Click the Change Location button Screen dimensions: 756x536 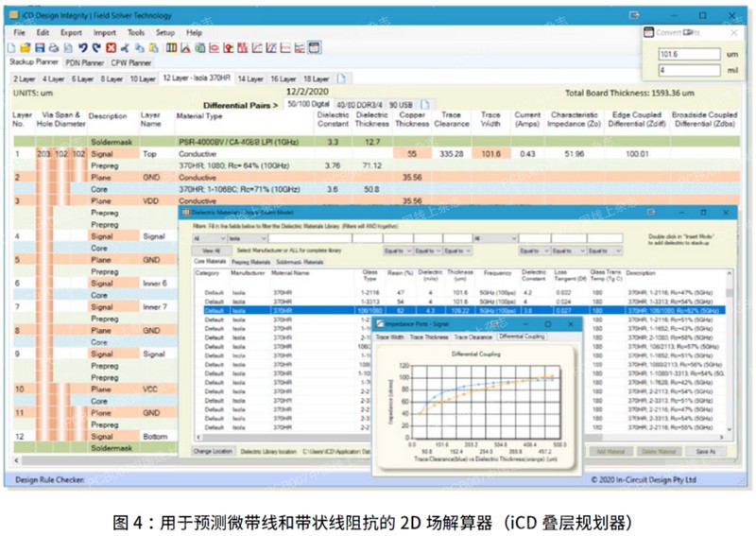click(x=213, y=451)
